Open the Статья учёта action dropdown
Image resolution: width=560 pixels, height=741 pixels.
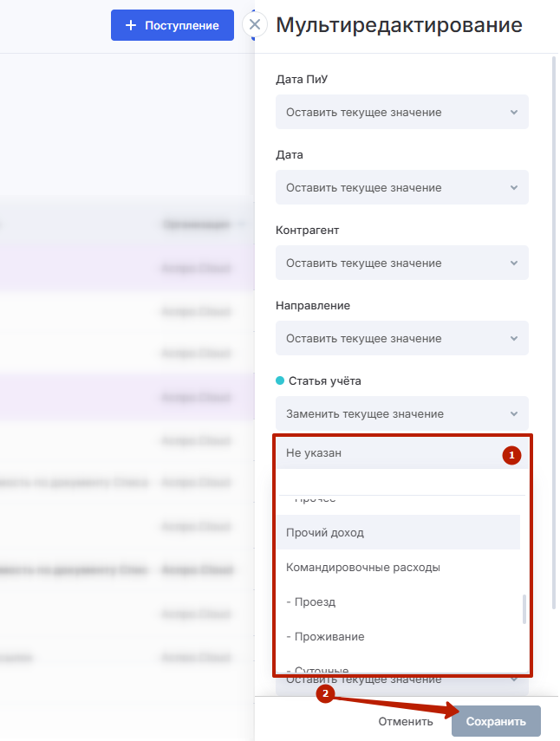click(402, 414)
